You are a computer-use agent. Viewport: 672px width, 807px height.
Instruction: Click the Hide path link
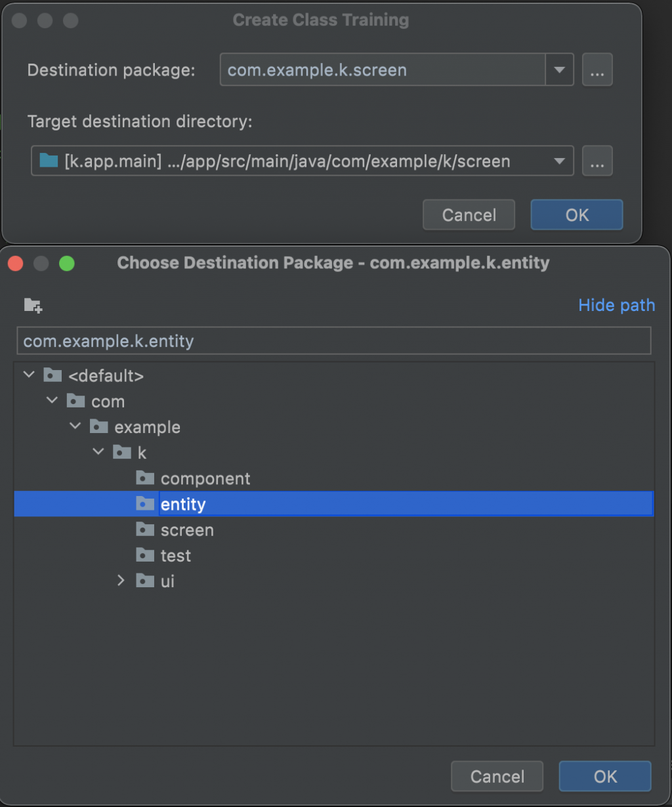click(616, 305)
